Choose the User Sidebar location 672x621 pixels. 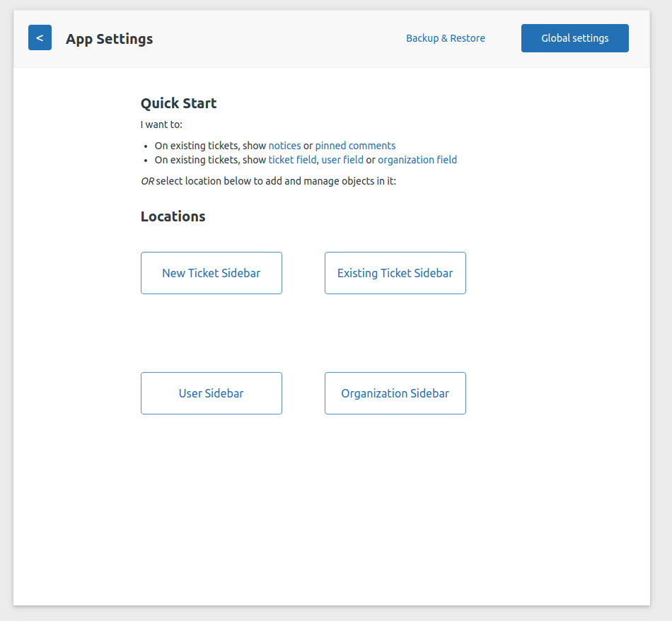pyautogui.click(x=212, y=393)
